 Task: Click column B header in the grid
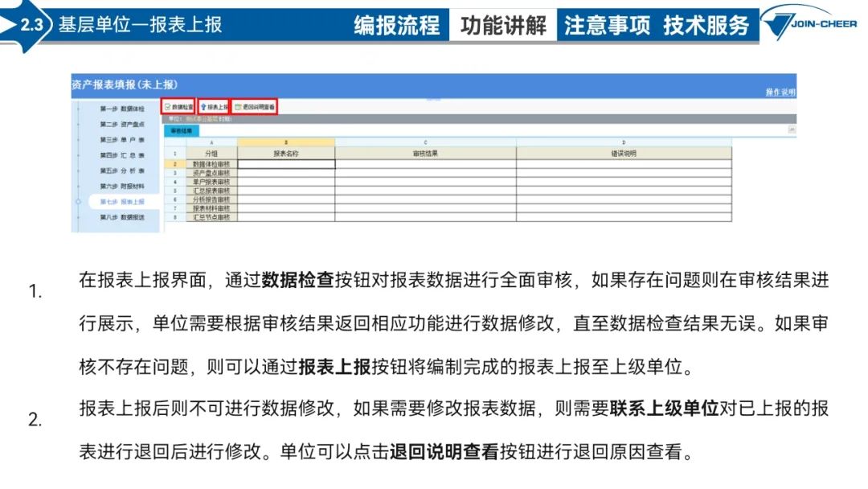coord(285,142)
